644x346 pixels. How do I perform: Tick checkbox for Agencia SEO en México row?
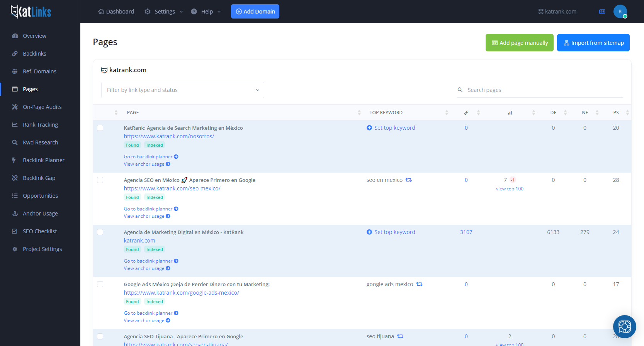click(100, 180)
